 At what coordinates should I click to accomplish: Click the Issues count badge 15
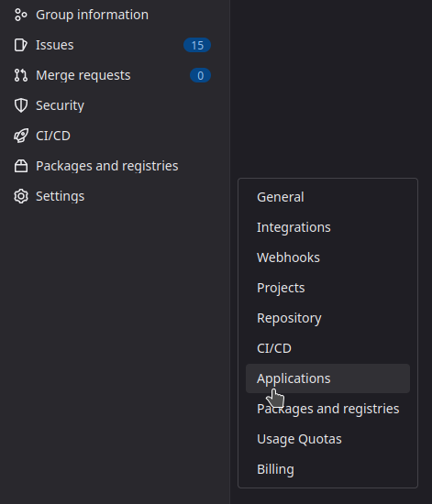[x=197, y=45]
